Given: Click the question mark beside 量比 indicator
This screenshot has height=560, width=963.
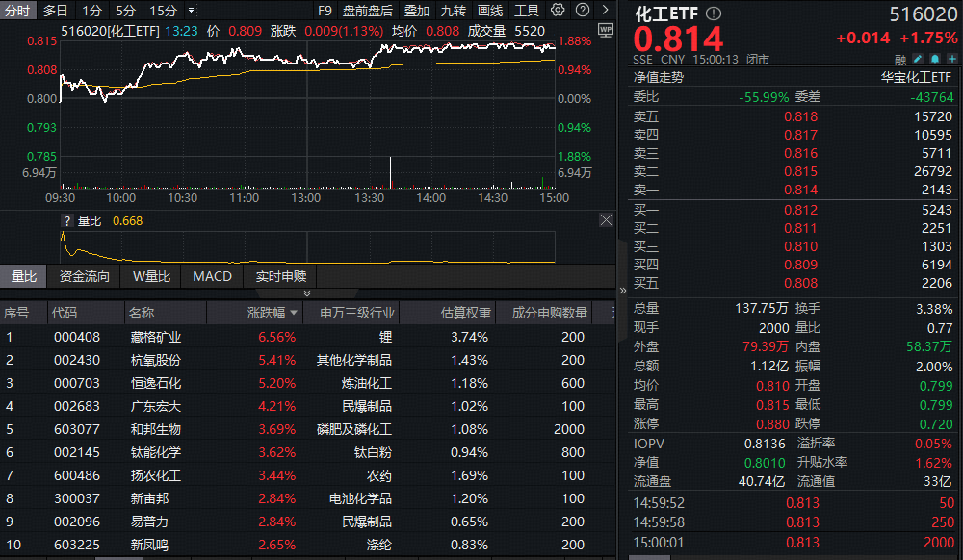Looking at the screenshot, I should 66,220.
